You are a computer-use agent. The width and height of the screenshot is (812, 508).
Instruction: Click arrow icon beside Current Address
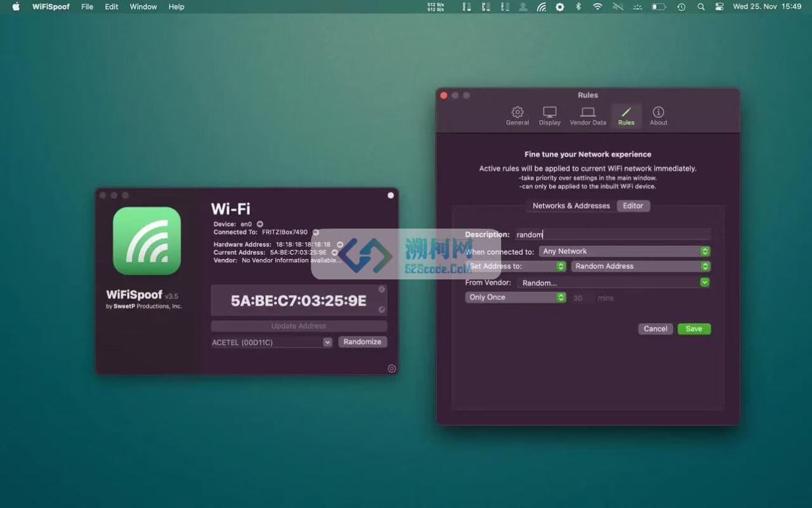coord(334,252)
